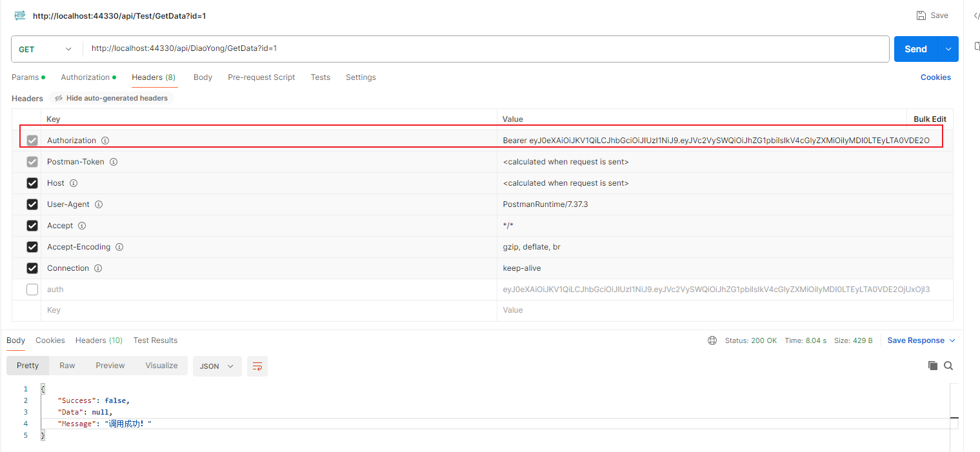
Task: Toggle Hide auto-generated headers
Action: coord(110,97)
